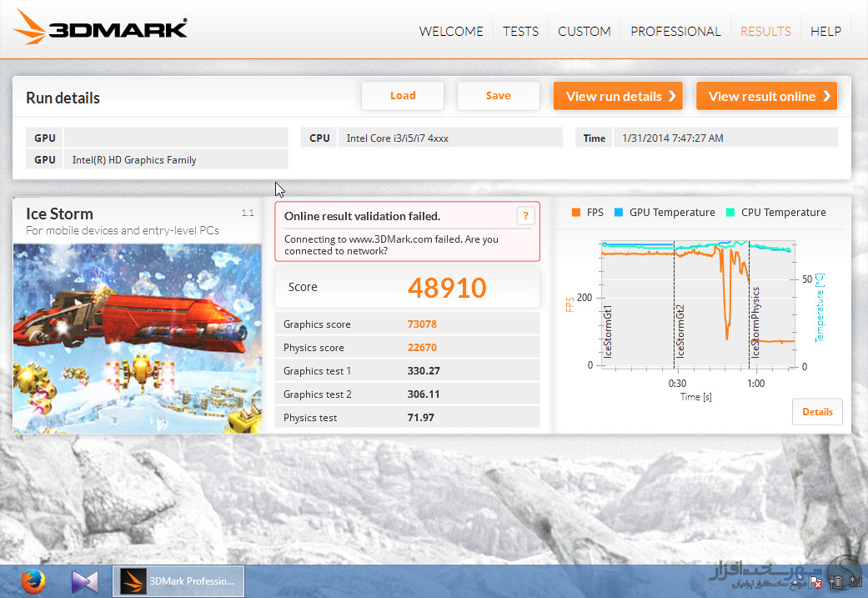
Task: Open the TESTS tab
Action: point(520,31)
